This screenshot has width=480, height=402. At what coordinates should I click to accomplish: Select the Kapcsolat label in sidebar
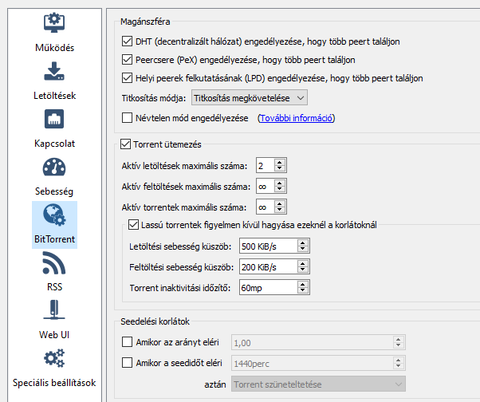[x=55, y=144]
